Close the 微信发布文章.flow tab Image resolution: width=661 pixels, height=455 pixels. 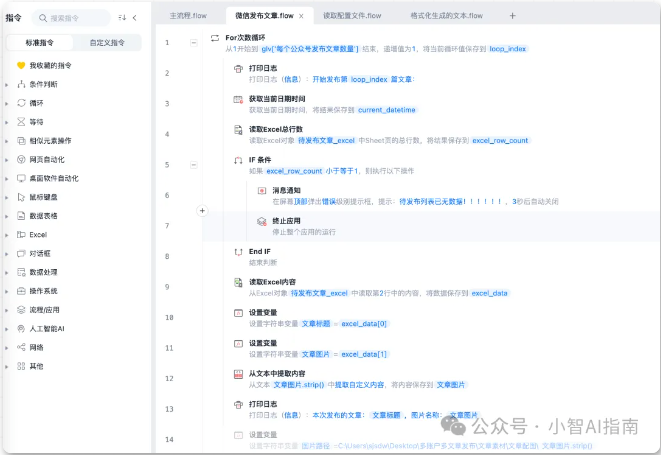(x=302, y=16)
